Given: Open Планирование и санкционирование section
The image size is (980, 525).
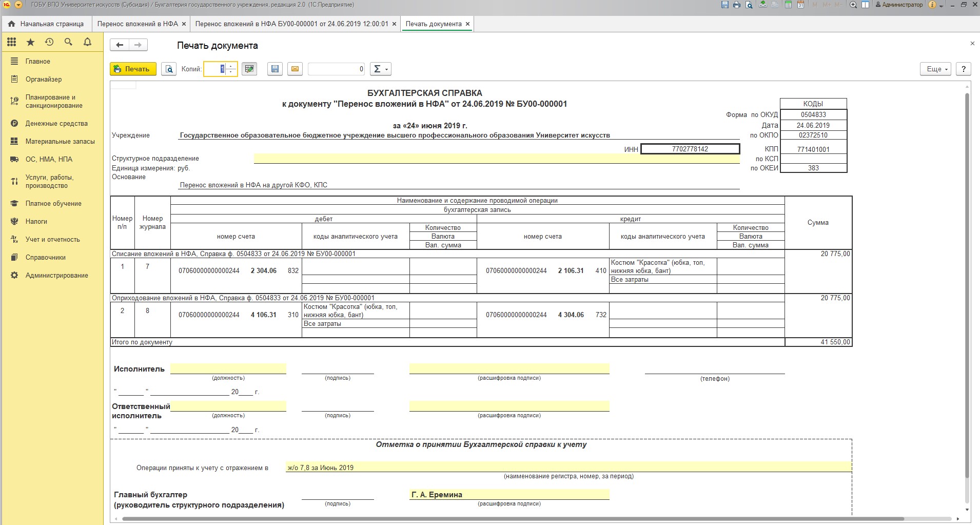Looking at the screenshot, I should 51,101.
